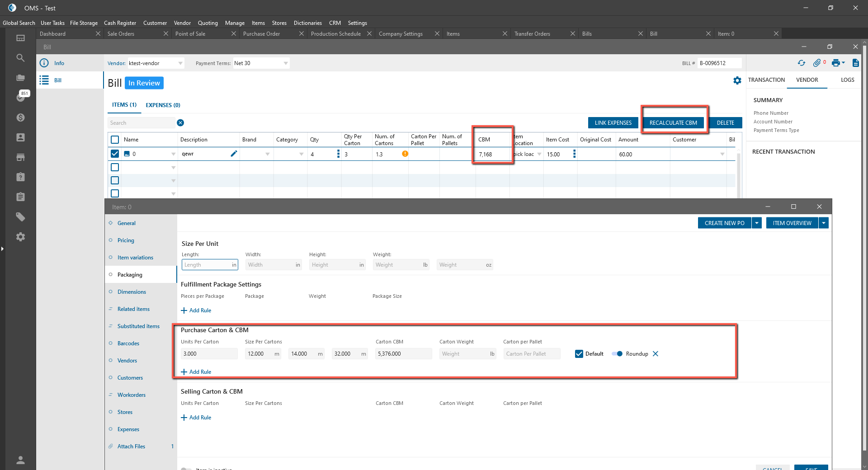Image resolution: width=868 pixels, height=470 pixels.
Task: Click the refresh icon near bill number
Action: 802,63
